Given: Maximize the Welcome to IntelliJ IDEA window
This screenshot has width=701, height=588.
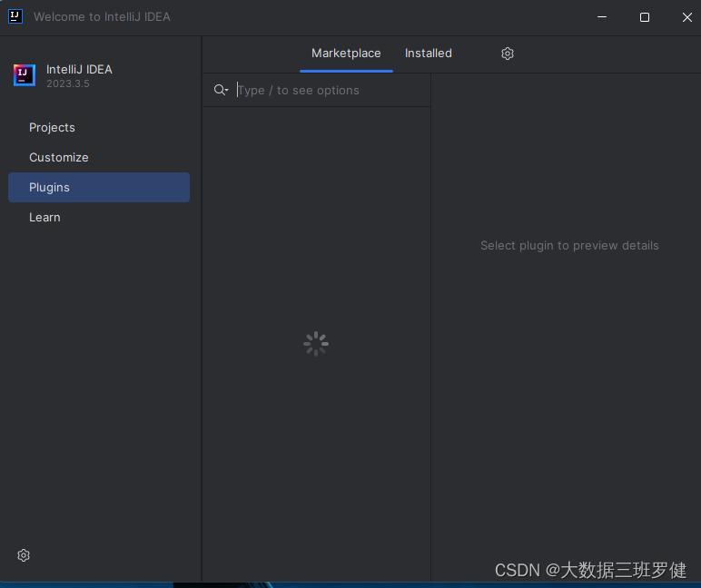Looking at the screenshot, I should pyautogui.click(x=644, y=17).
